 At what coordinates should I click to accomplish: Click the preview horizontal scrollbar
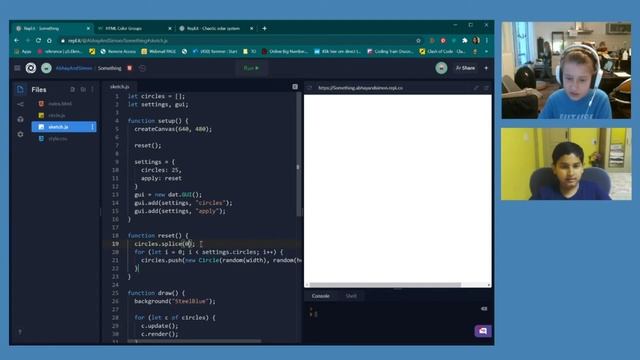(x=385, y=285)
